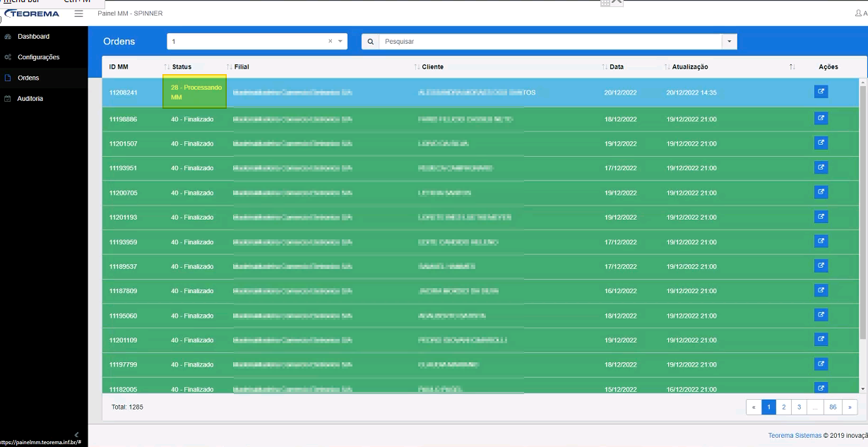Click status cell of order 11189537
This screenshot has width=868, height=447.
pos(192,267)
